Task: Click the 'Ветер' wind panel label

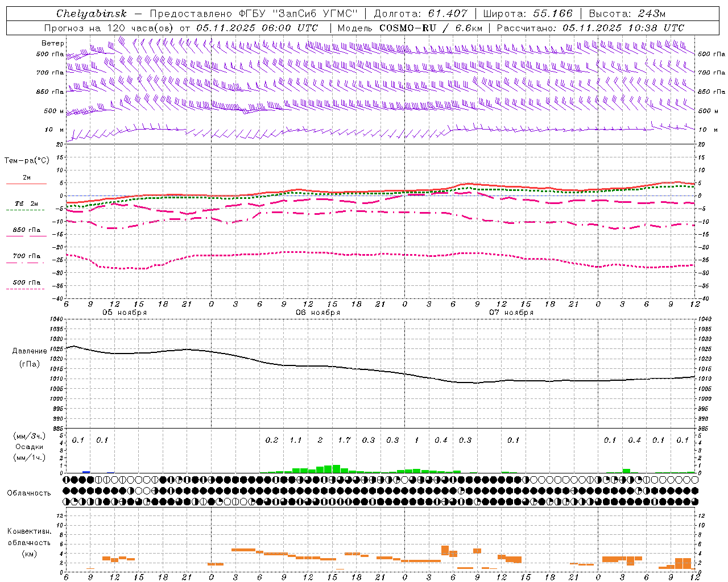Action: (52, 43)
